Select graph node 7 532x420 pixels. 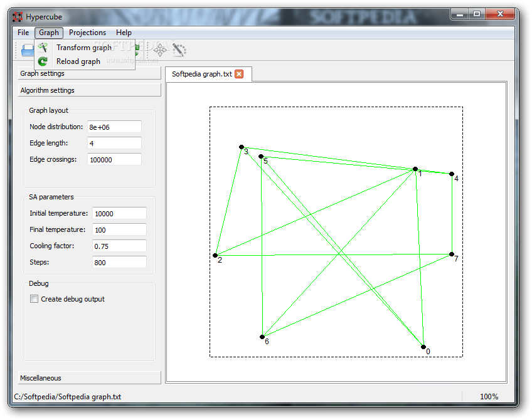click(452, 254)
